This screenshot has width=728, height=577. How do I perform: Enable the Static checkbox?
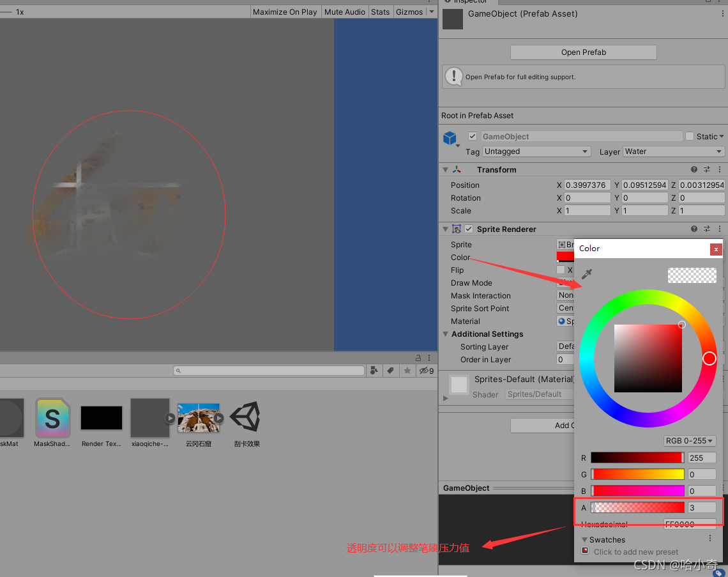(x=690, y=136)
